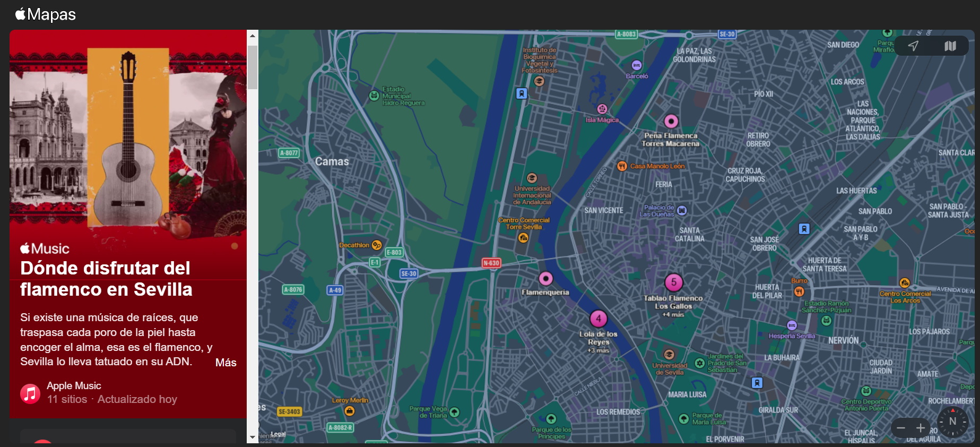980x447 pixels.
Task: Expand the guide description with Más
Action: pyautogui.click(x=226, y=363)
